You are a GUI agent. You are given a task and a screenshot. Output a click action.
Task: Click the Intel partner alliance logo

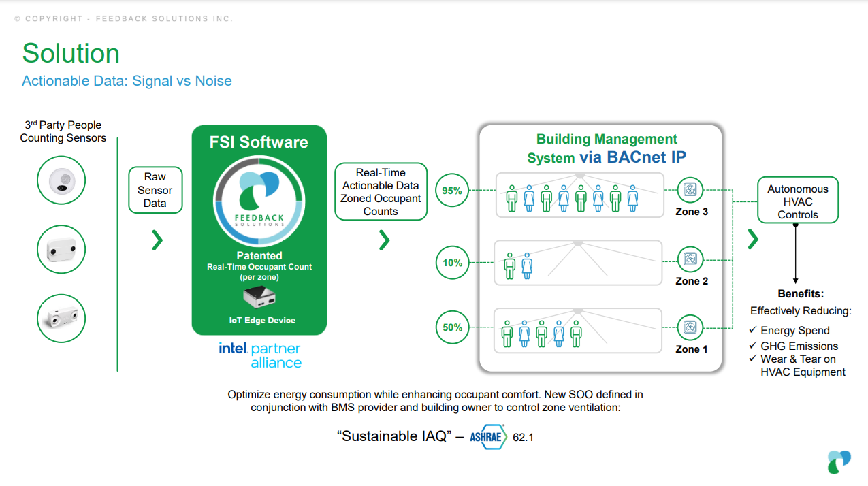(260, 355)
